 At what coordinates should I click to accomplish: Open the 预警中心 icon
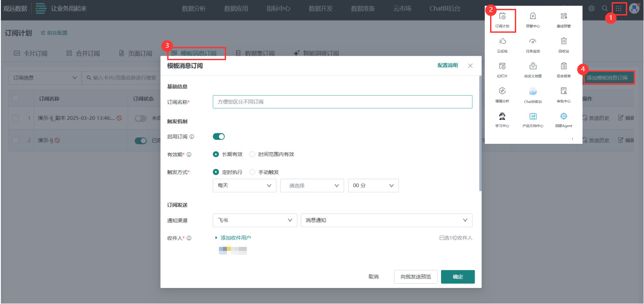(x=533, y=20)
